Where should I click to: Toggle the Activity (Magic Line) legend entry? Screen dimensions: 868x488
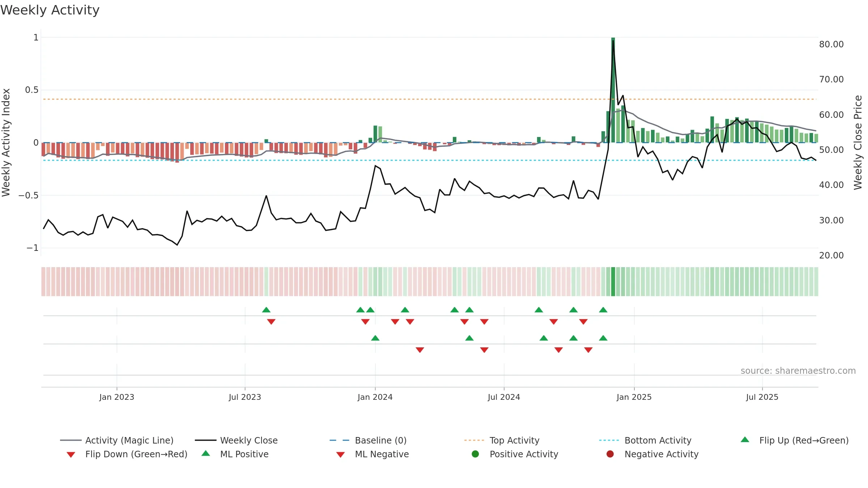[x=117, y=440]
